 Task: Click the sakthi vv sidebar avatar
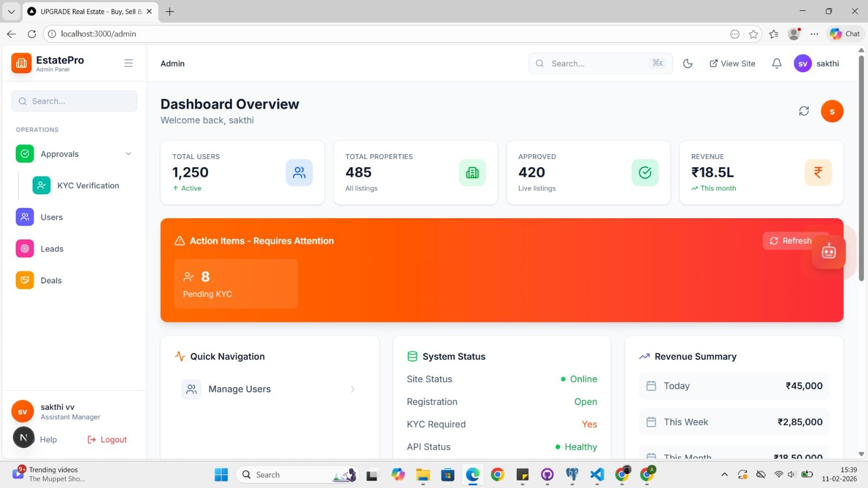[23, 411]
